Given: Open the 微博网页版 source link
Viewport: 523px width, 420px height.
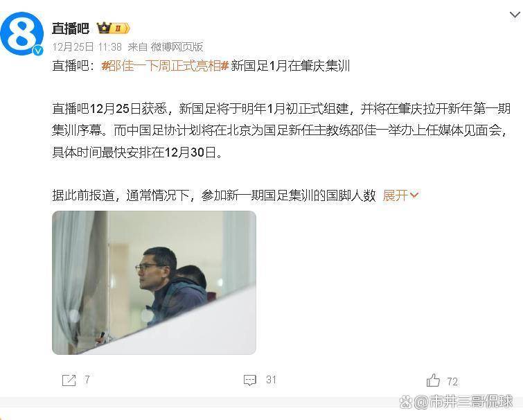Looking at the screenshot, I should [x=177, y=46].
